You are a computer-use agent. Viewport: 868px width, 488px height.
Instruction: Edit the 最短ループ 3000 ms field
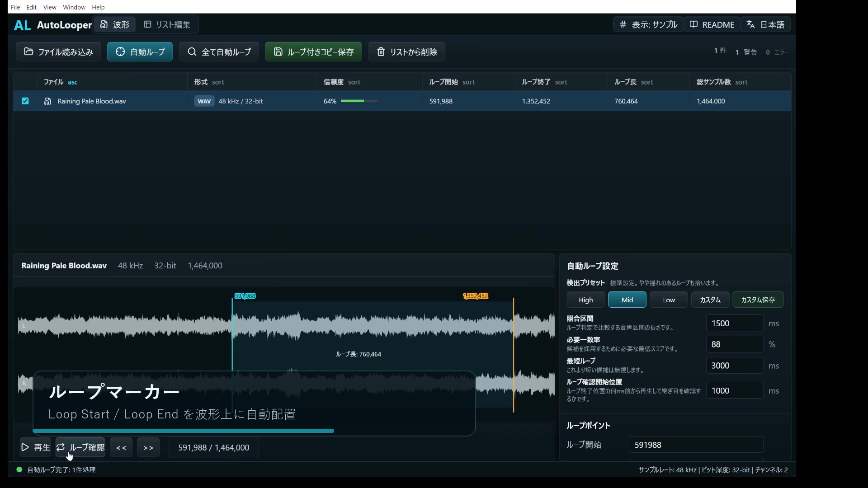tap(735, 366)
